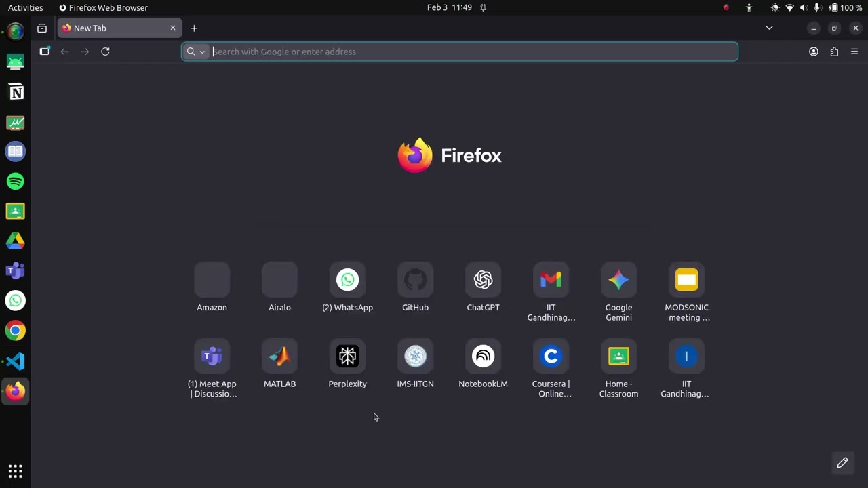Open the IMS-IITGN shortcut

pos(415,357)
